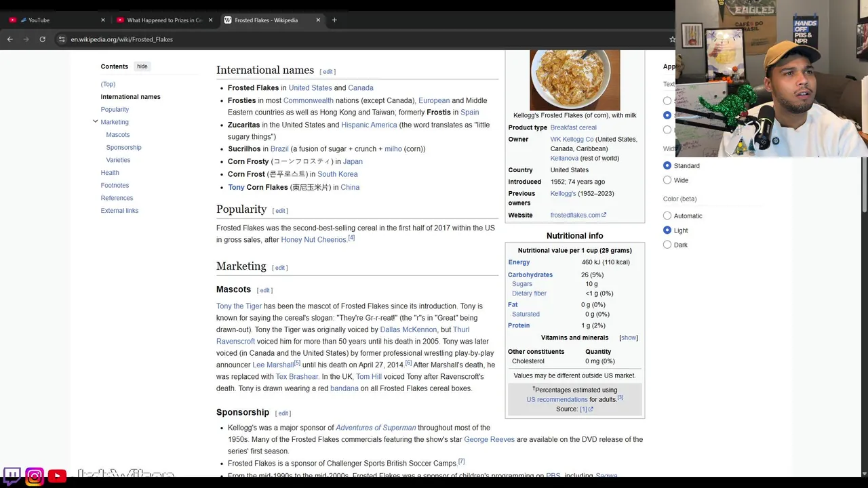Select the Frosted Flakes - Wikipedia tab
Viewport: 868px width, 488px height.
coord(271,20)
